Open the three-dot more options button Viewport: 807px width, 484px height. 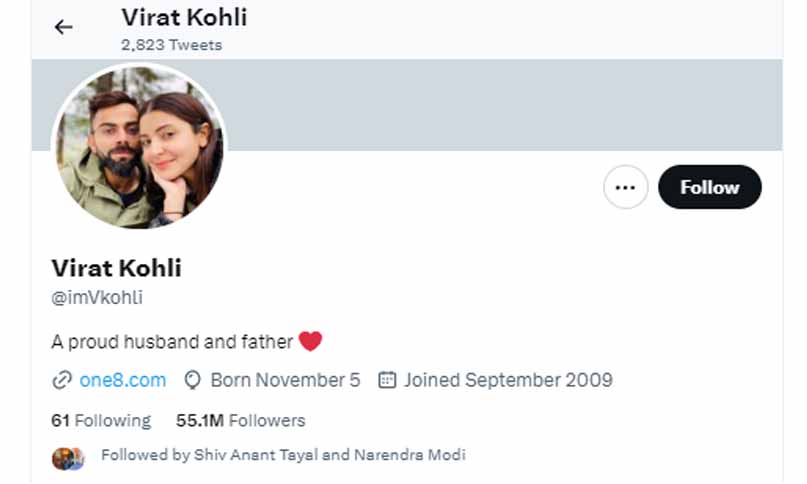point(626,187)
